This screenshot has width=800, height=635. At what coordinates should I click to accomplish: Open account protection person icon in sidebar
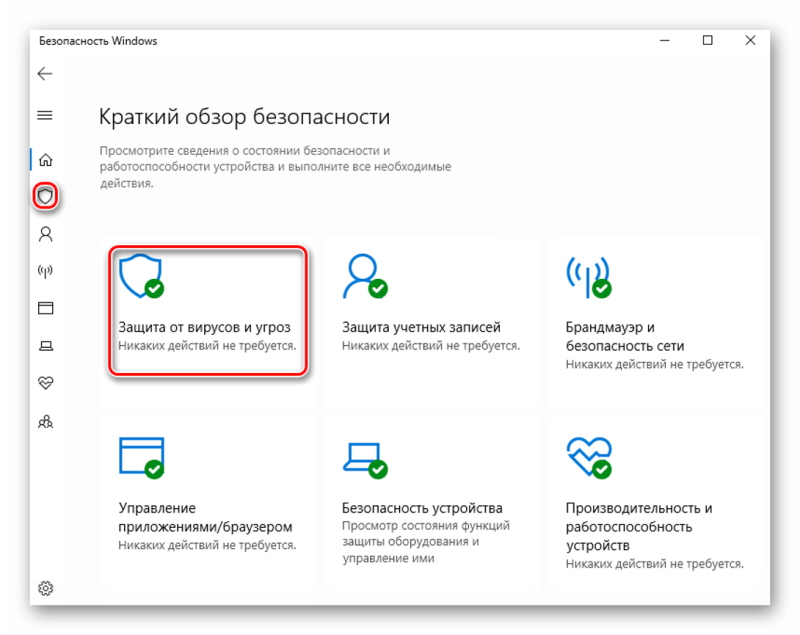[x=45, y=234]
